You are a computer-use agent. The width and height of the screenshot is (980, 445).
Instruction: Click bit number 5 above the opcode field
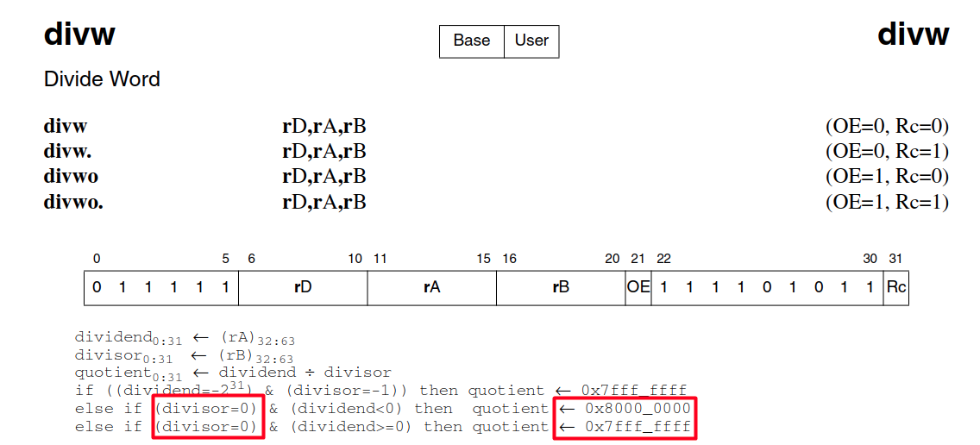(226, 259)
